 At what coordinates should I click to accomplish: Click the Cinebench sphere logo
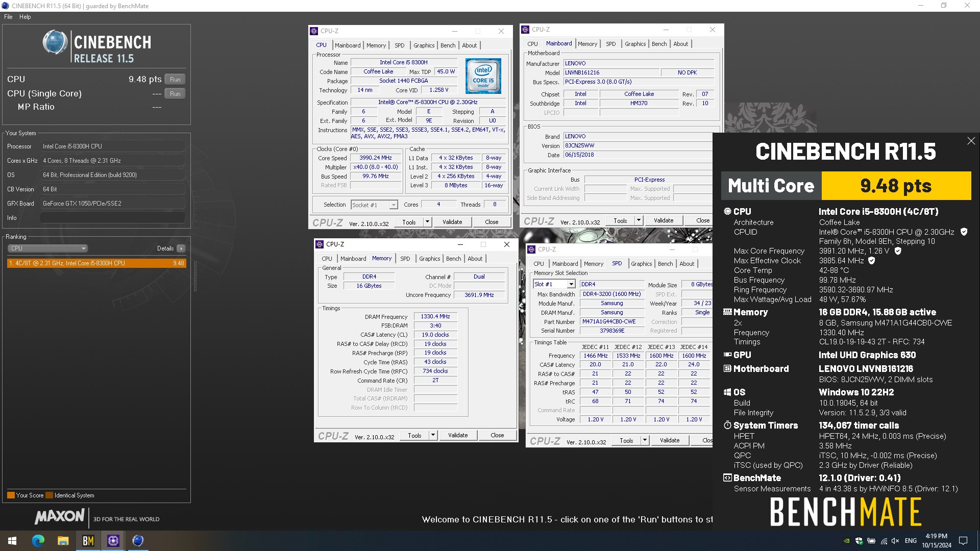click(x=55, y=42)
